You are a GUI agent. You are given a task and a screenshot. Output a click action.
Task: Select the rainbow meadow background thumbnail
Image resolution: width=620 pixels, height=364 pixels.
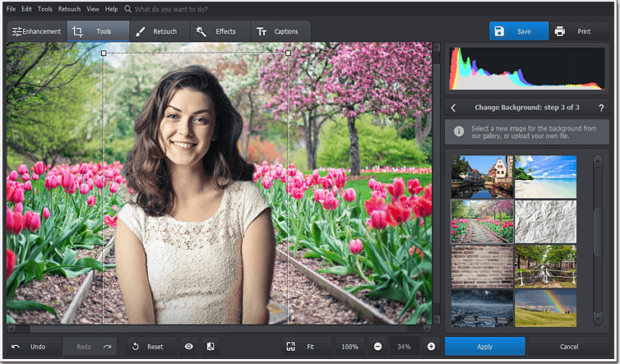click(545, 308)
